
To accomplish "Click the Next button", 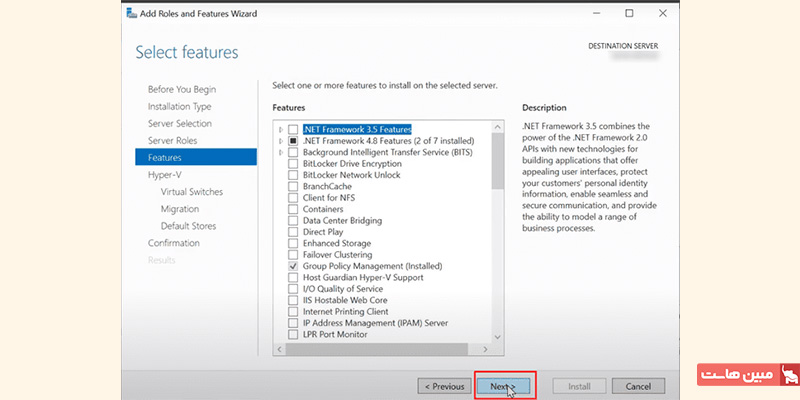I will coord(503,386).
